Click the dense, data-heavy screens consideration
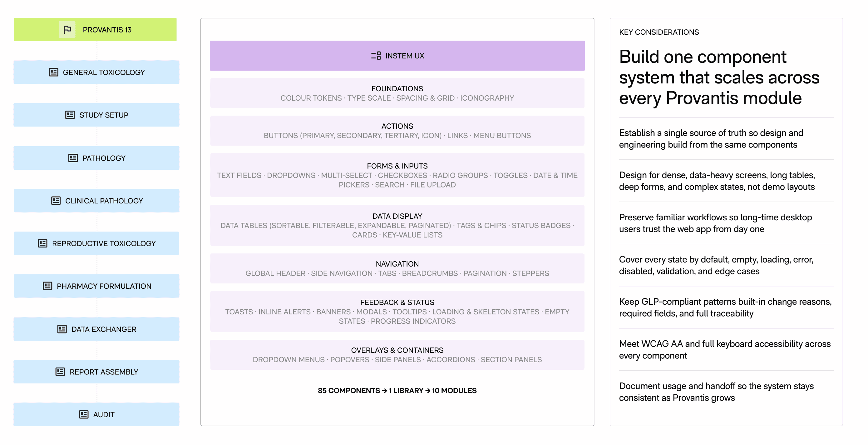Image resolution: width=868 pixels, height=445 pixels. (717, 181)
